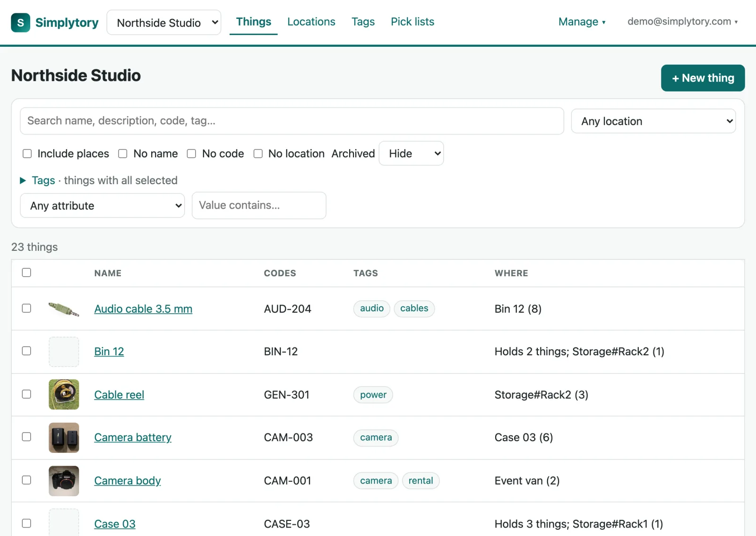Enable the No name filter checkbox
Screen dimensions: 756x536
click(x=123, y=153)
